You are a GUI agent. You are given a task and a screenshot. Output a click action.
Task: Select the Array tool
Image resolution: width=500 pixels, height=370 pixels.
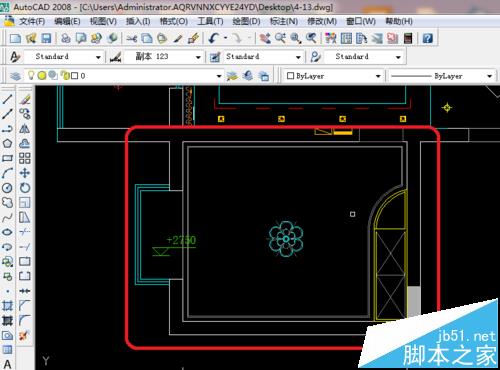point(25,158)
